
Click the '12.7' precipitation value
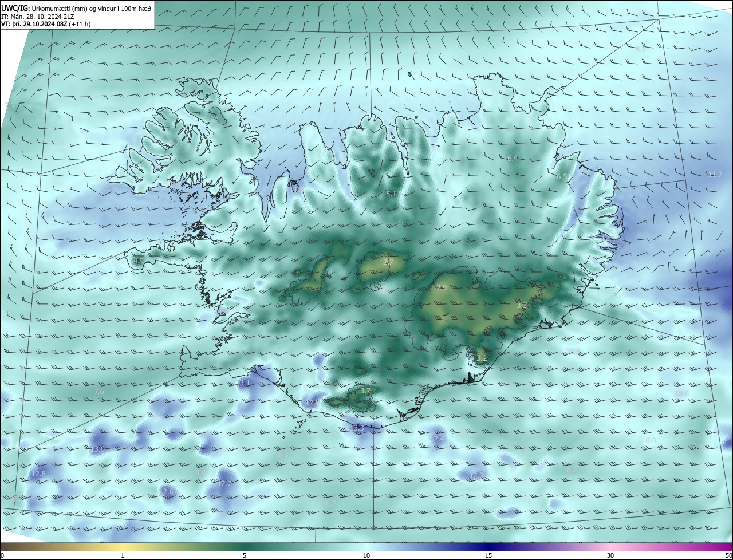click(x=224, y=484)
